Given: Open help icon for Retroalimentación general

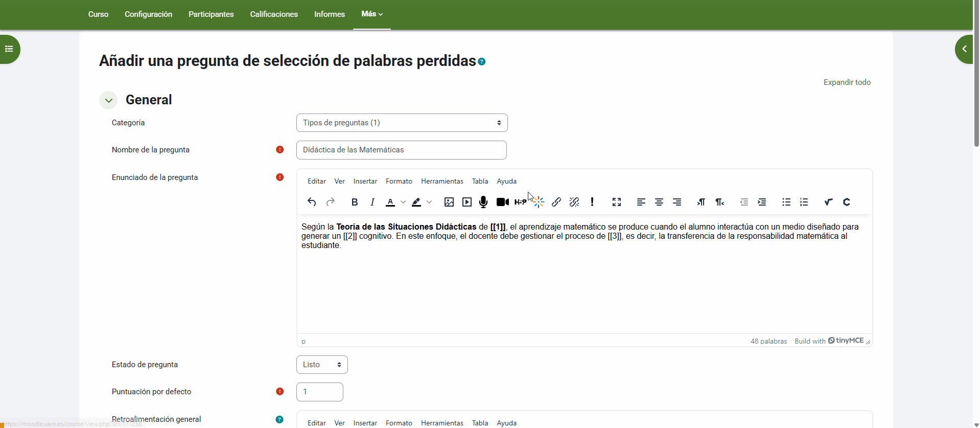Looking at the screenshot, I should [x=279, y=419].
